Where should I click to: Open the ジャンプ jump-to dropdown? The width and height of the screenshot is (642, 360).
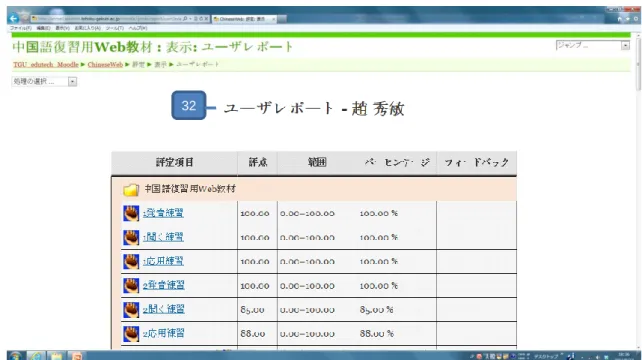coord(592,45)
